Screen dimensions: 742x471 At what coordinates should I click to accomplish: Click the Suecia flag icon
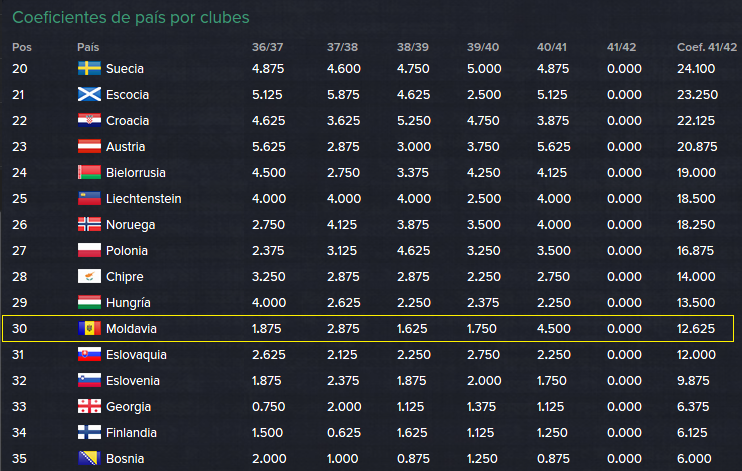point(89,68)
